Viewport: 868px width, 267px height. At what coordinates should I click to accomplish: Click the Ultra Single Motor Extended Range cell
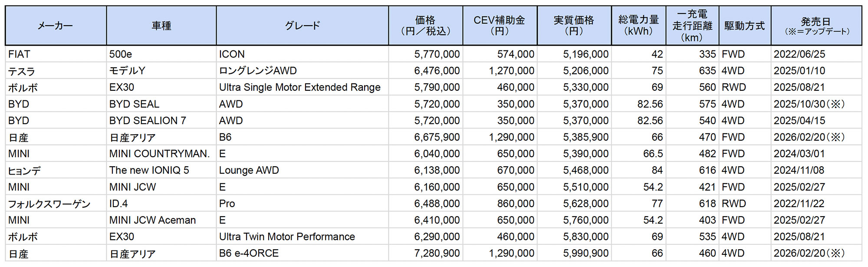299,87
